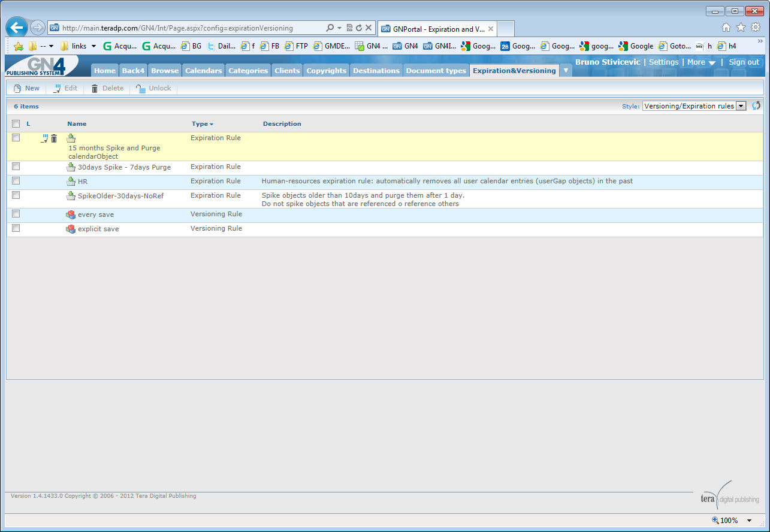Sort by the Name column header
This screenshot has height=532, width=770.
[77, 124]
